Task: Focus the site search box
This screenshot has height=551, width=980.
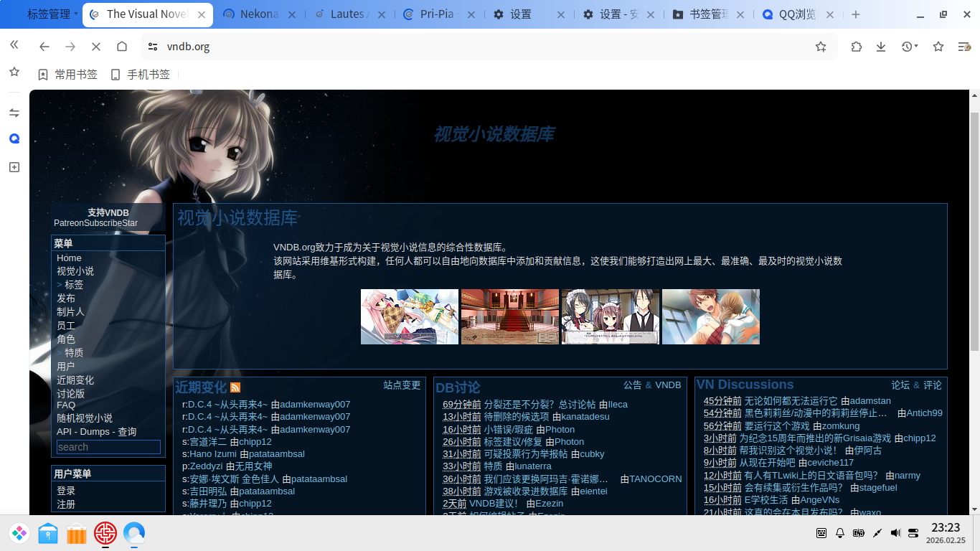Action: pos(108,447)
